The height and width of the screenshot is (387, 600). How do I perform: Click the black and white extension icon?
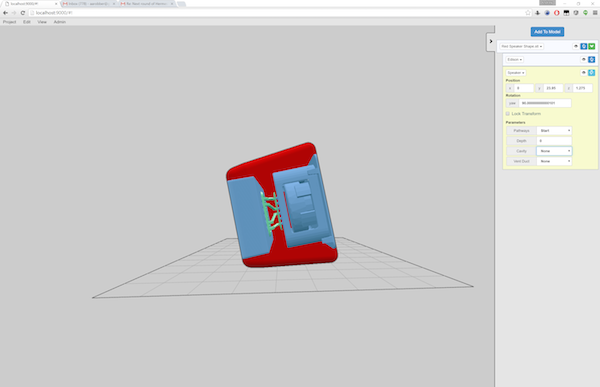coord(566,13)
